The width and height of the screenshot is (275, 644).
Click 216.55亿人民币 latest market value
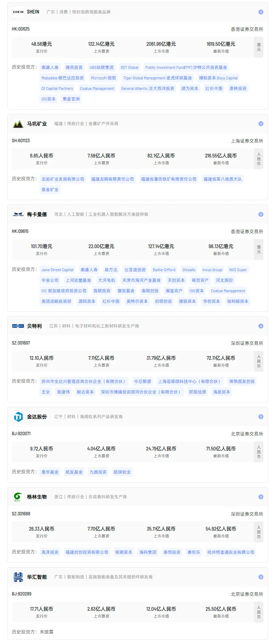click(x=221, y=156)
